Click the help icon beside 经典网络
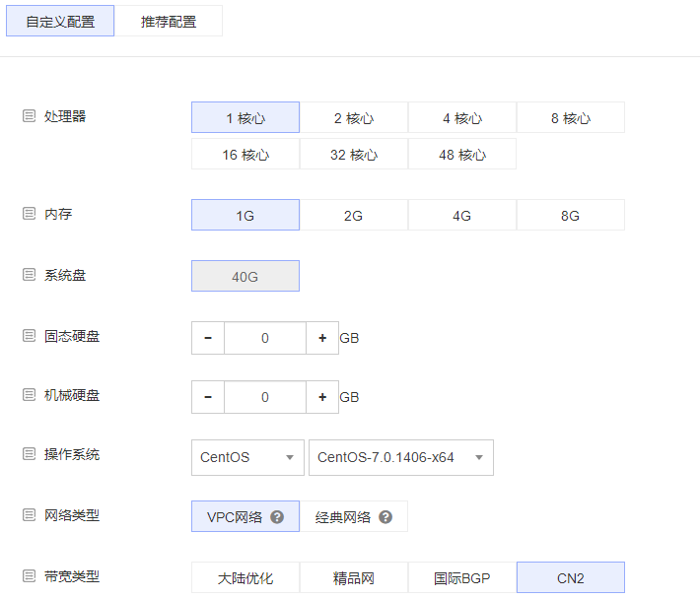Image resolution: width=700 pixels, height=599 pixels. point(385,517)
